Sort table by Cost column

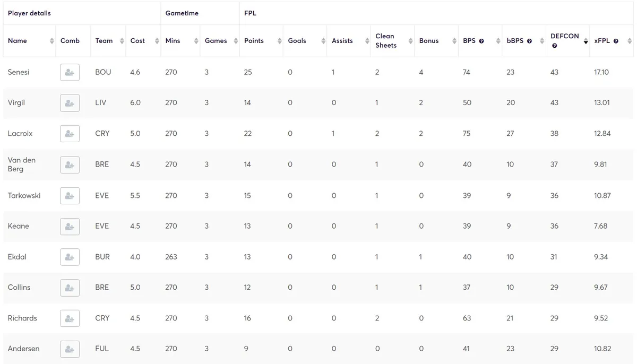click(x=157, y=41)
